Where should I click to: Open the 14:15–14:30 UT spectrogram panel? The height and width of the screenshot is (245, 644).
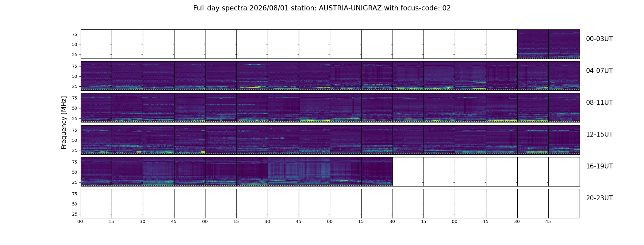(377, 140)
